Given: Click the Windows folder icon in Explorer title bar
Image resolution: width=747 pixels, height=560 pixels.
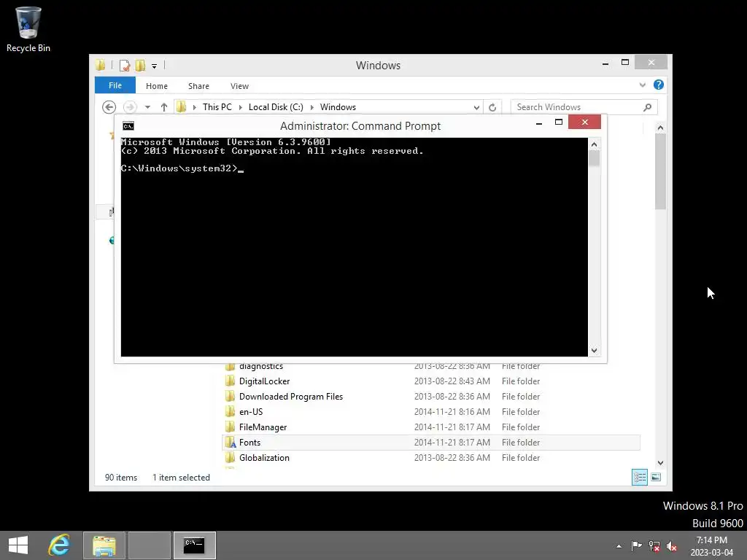Looking at the screenshot, I should tap(101, 66).
